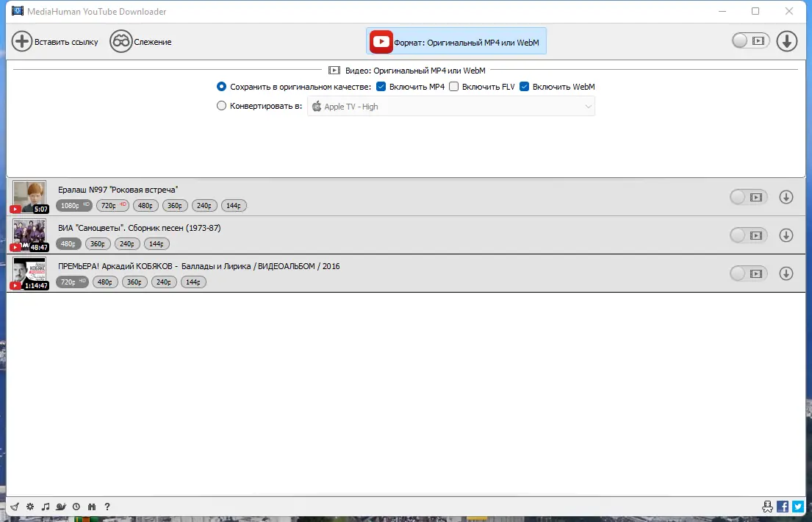Toggle the global video switch in top toolbar
This screenshot has width=812, height=522.
pyautogui.click(x=750, y=40)
